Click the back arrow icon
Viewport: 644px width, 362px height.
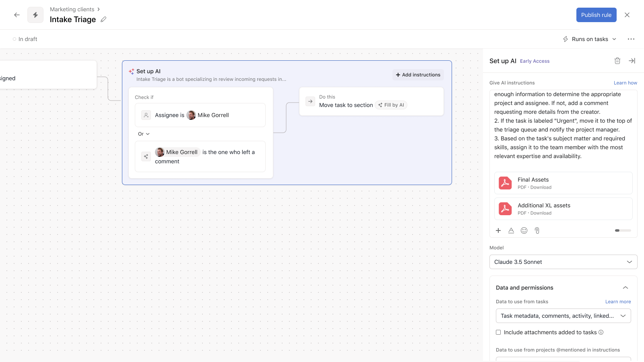17,15
